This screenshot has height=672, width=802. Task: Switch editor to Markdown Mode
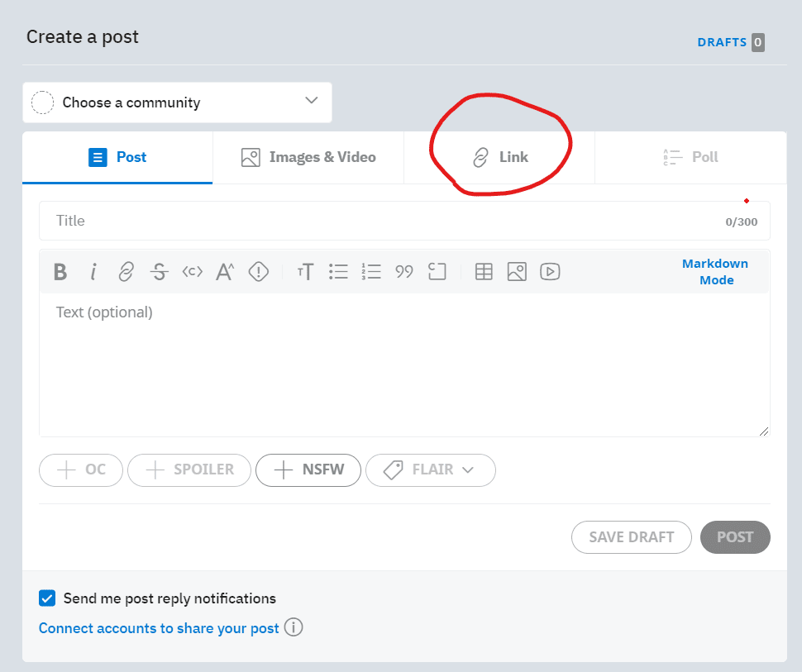tap(714, 272)
